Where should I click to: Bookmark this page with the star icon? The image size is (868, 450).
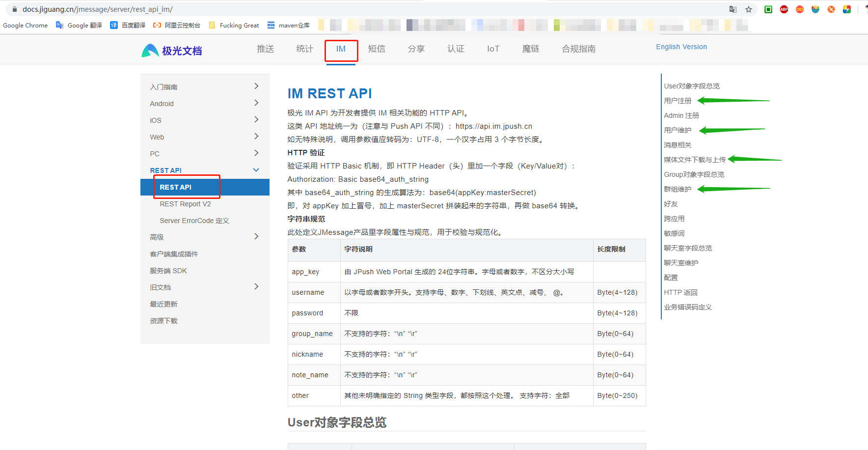[748, 9]
